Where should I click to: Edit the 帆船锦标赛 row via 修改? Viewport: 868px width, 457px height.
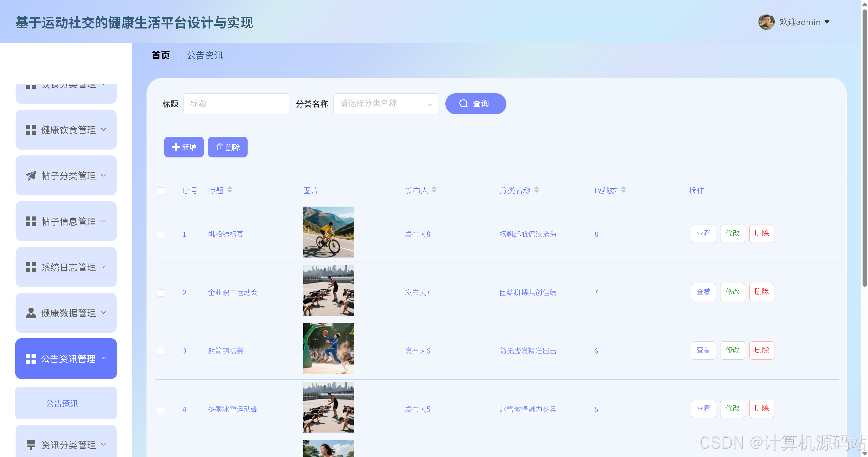[x=732, y=233]
